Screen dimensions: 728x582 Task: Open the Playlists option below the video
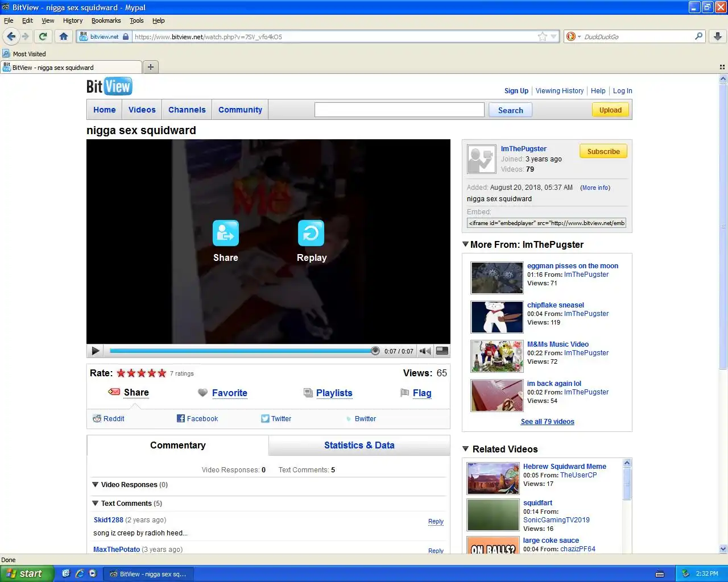(328, 393)
